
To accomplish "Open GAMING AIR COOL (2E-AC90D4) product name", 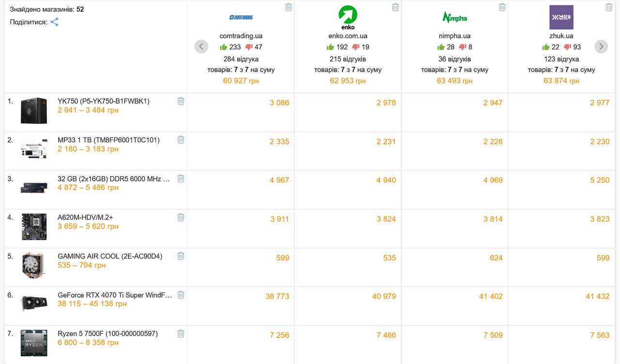I will click(x=110, y=256).
